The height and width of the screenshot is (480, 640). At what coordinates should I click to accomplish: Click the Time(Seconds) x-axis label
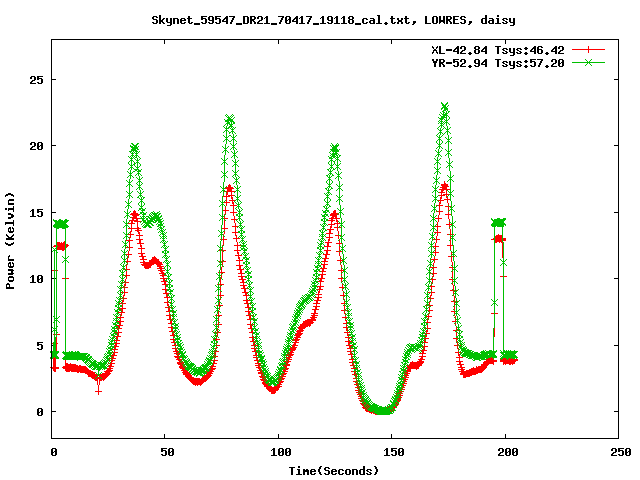click(335, 469)
